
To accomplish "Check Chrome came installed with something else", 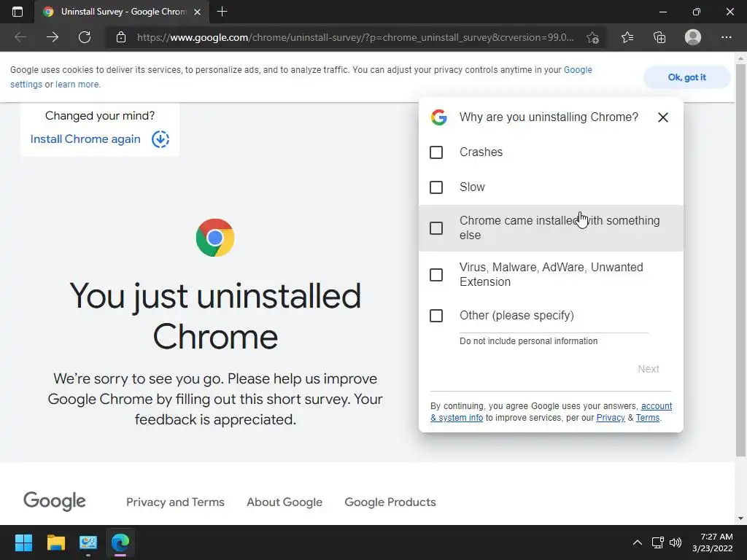I will coord(436,228).
